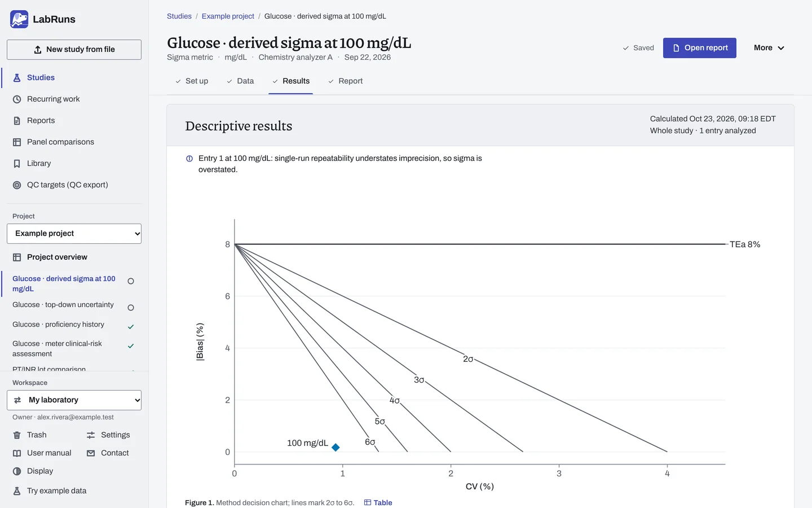Screen dimensions: 812x508
Task: Click the Display contrast icon
Action: tap(17, 471)
